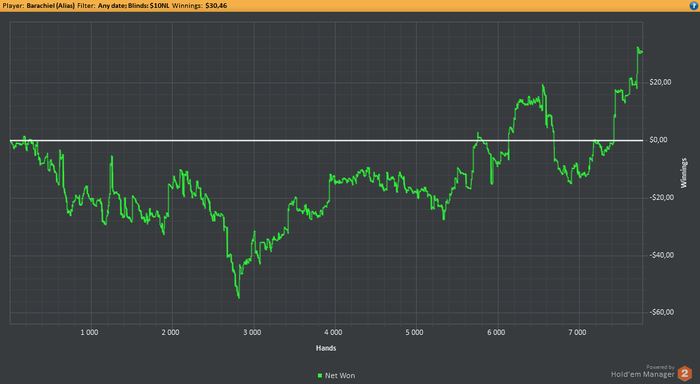Click the Hands axis title
Screen dimensions: 700x384
pyautogui.click(x=326, y=348)
